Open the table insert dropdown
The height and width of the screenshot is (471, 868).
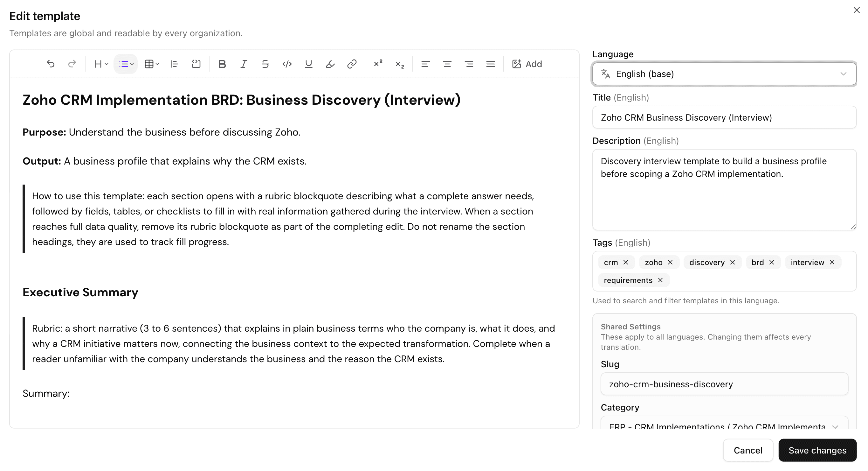151,64
